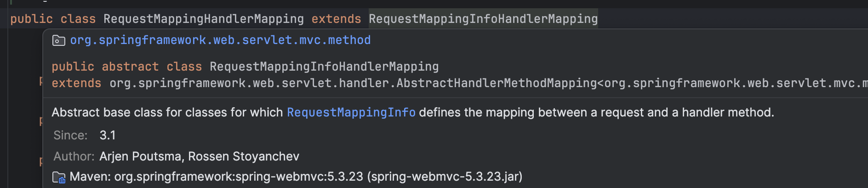The height and width of the screenshot is (188, 868).
Task: Click the package folder icon in documentation popup
Action: (58, 41)
